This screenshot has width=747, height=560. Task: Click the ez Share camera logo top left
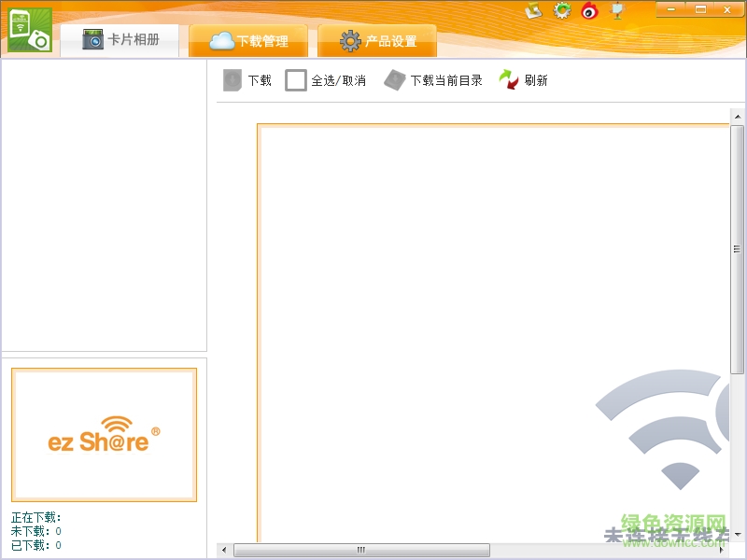[28, 28]
